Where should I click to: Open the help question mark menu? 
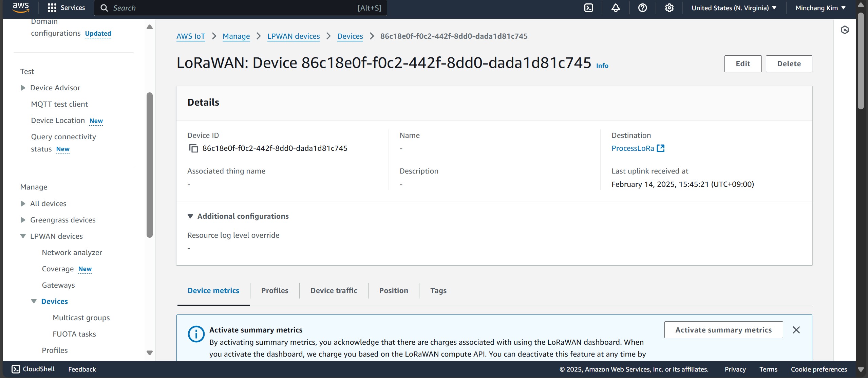tap(642, 8)
